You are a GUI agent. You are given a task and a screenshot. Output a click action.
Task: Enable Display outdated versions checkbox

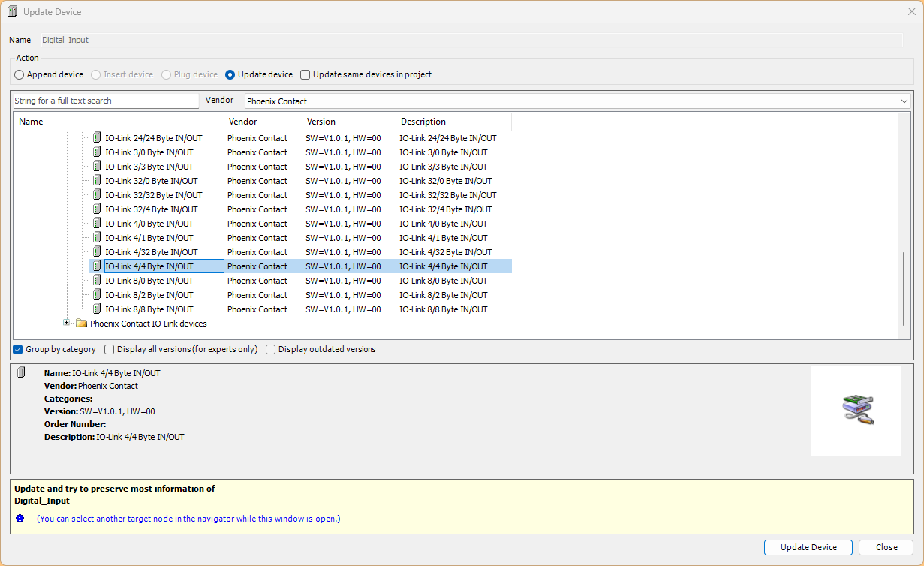[x=271, y=350]
